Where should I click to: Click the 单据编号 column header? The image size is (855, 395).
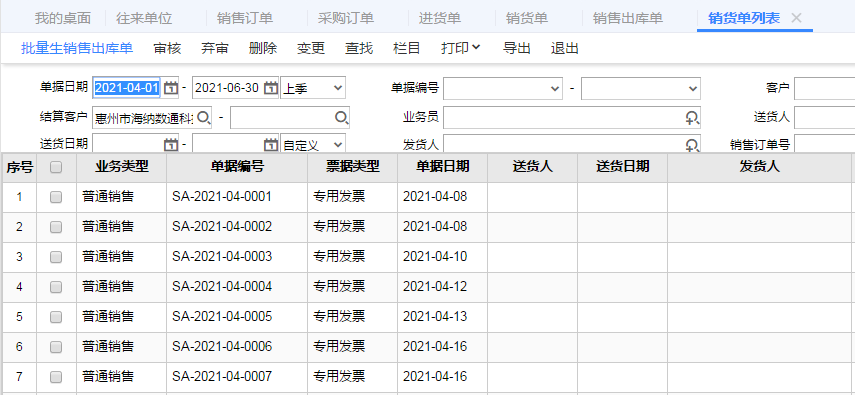[x=237, y=167]
